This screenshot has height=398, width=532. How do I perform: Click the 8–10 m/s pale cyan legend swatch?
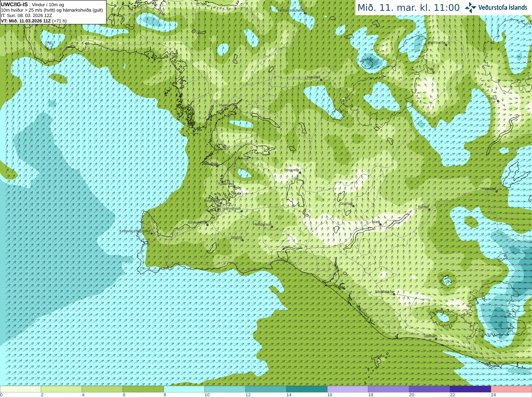click(184, 389)
